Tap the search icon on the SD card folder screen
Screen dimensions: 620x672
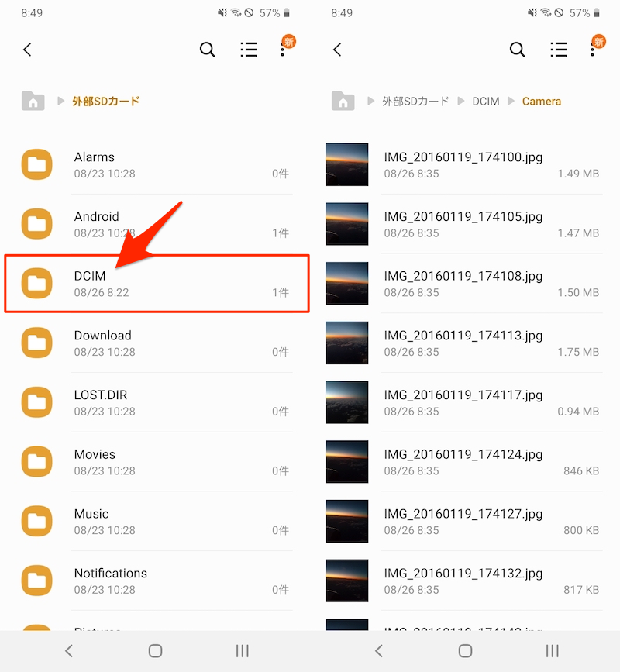[x=207, y=50]
